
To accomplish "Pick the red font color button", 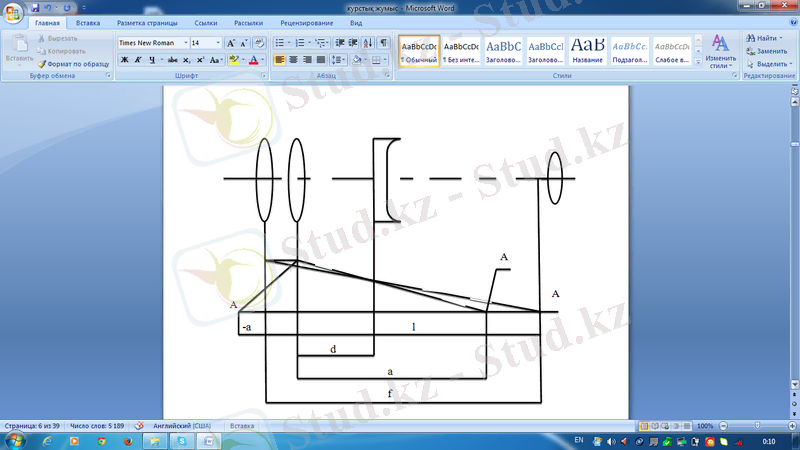I will pyautogui.click(x=253, y=60).
